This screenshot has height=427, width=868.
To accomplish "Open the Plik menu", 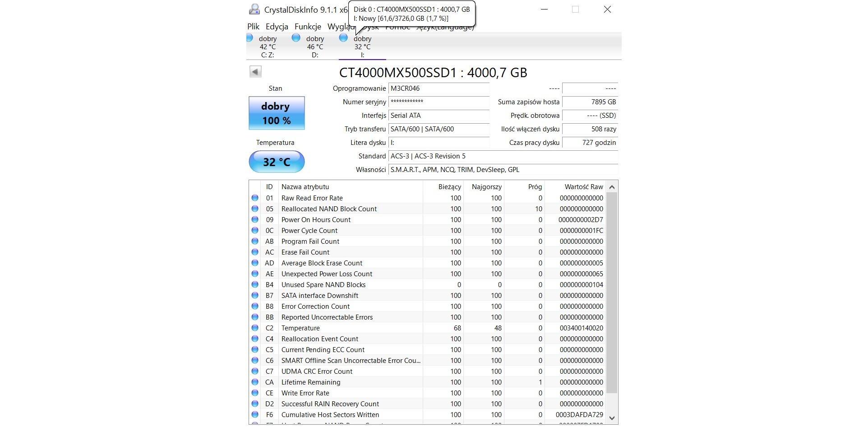I will coord(253,27).
